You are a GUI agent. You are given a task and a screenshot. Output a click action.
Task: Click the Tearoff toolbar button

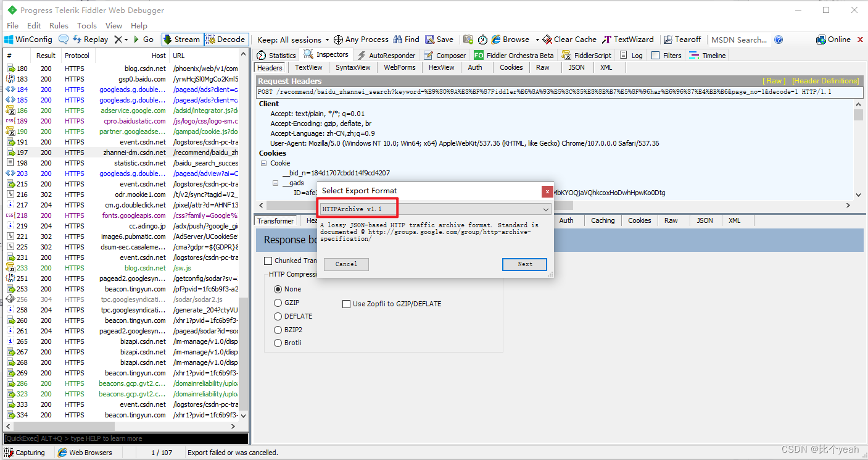(x=682, y=39)
